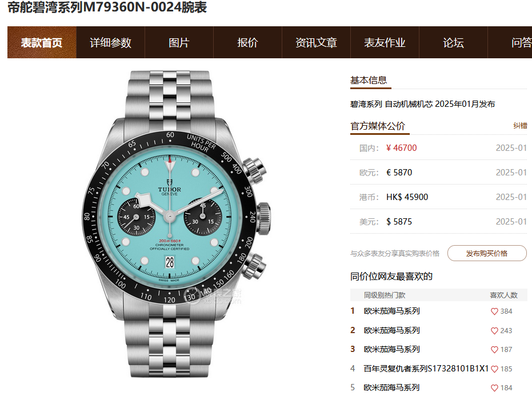Viewport: 532px width, 400px height.
Task: Click the 纠错 link
Action: pyautogui.click(x=520, y=126)
